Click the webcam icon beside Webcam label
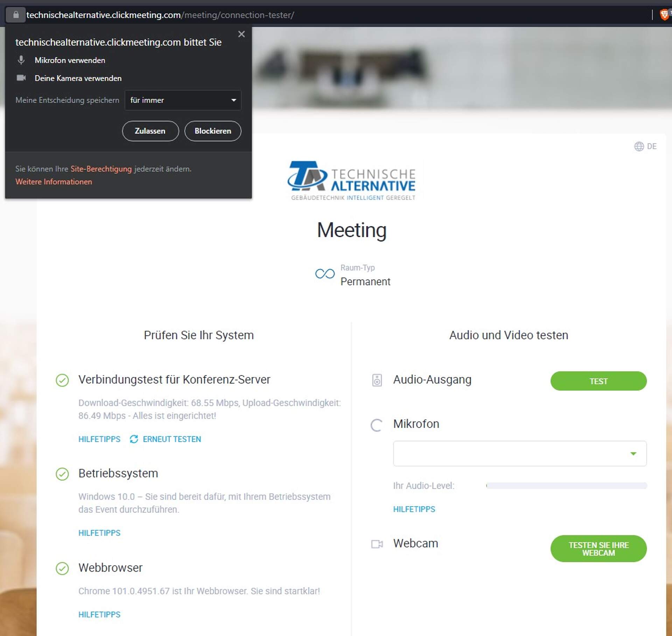The image size is (672, 636). pyautogui.click(x=377, y=544)
